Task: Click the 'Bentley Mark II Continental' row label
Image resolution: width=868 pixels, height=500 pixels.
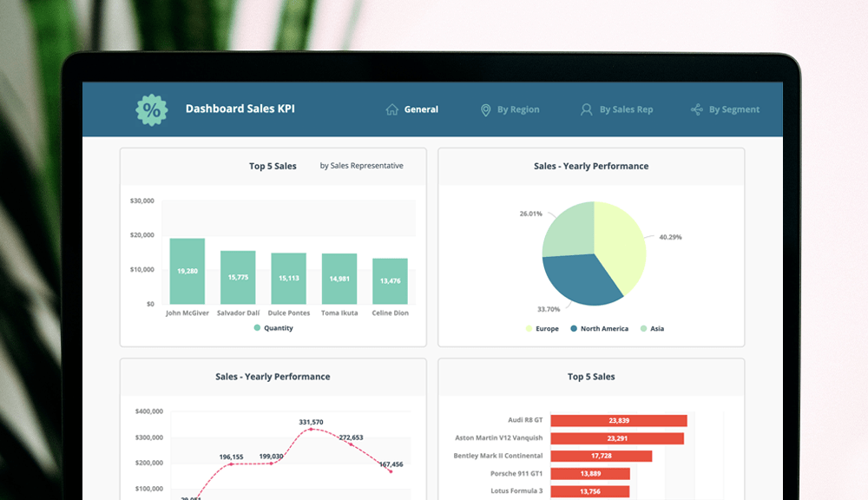Action: [498, 456]
